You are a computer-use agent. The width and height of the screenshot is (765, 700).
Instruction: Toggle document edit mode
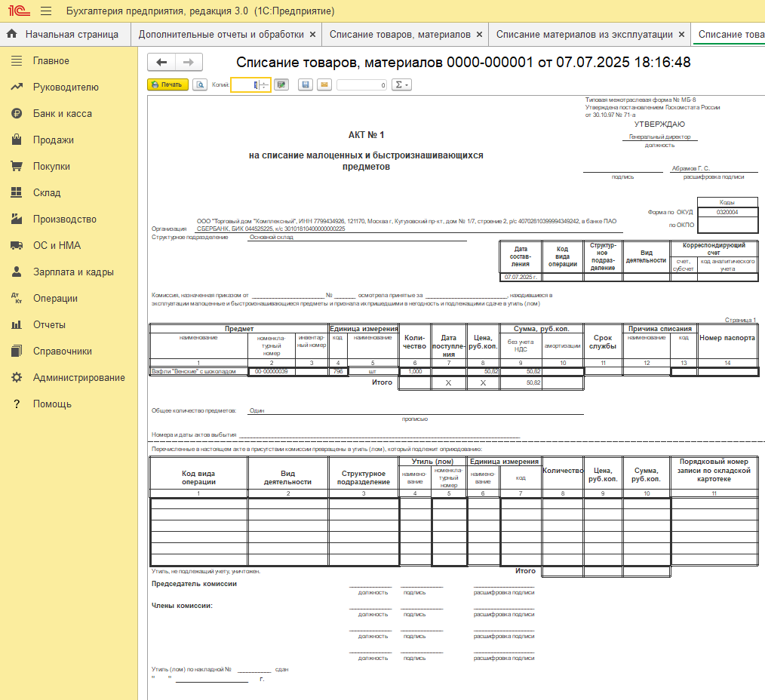tap(281, 85)
